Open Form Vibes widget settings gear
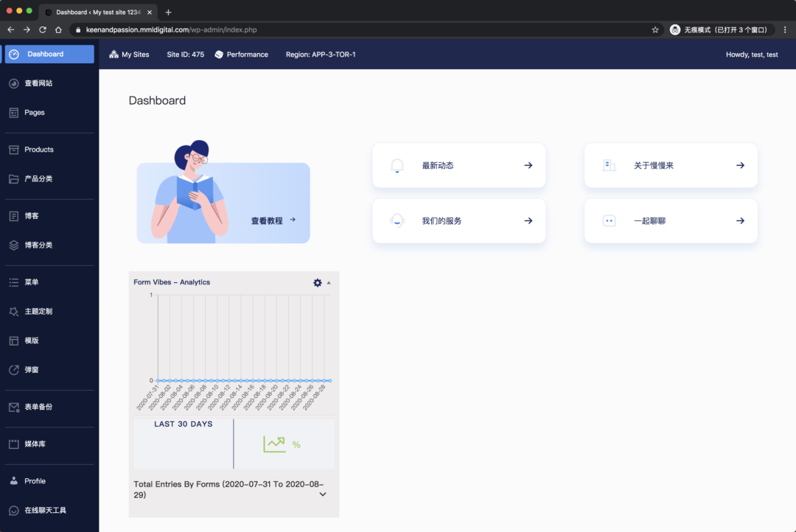796x532 pixels. (317, 282)
